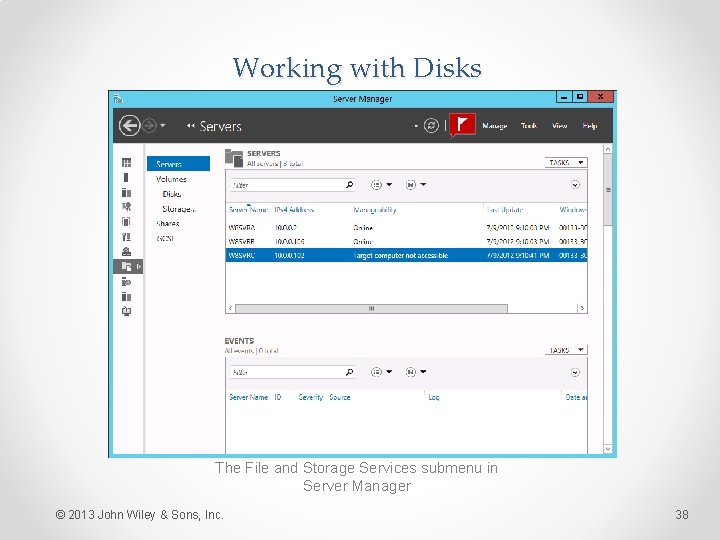Open the SERVERS tile TASKS dropdown
Image resolution: width=720 pixels, height=540 pixels.
coord(566,163)
